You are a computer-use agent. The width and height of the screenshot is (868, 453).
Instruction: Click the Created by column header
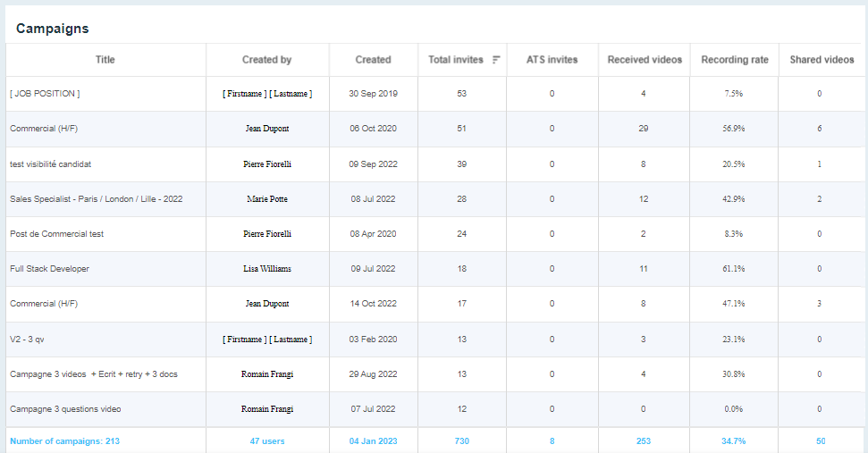266,60
